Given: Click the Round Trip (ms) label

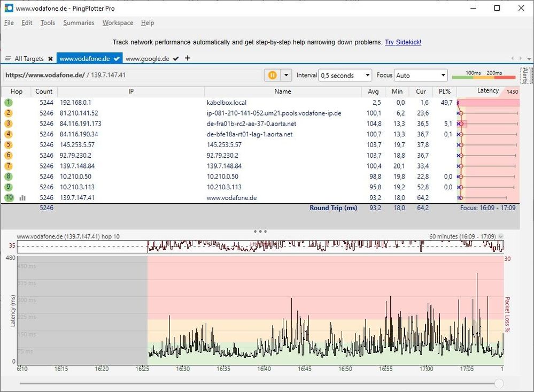Looking at the screenshot, I should point(334,208).
